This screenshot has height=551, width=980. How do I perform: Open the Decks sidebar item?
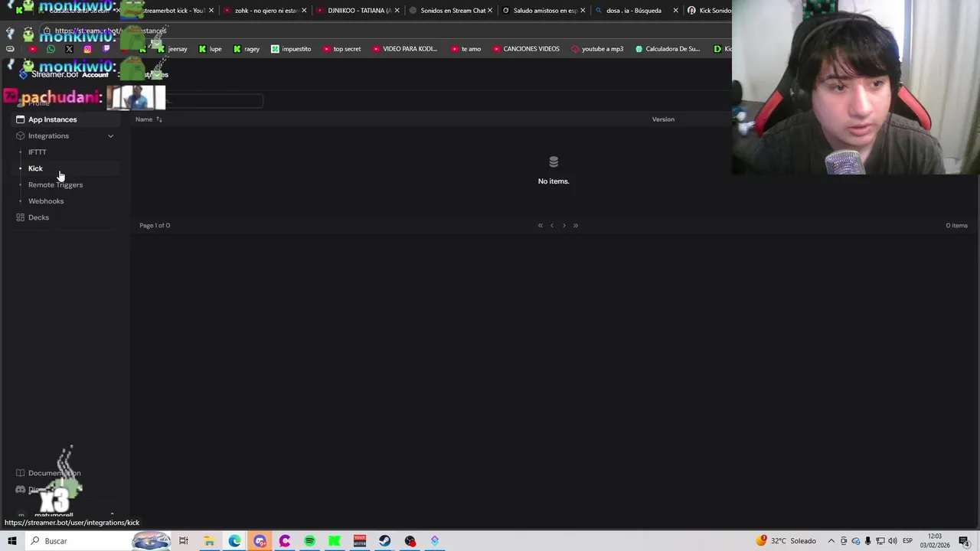pyautogui.click(x=38, y=217)
